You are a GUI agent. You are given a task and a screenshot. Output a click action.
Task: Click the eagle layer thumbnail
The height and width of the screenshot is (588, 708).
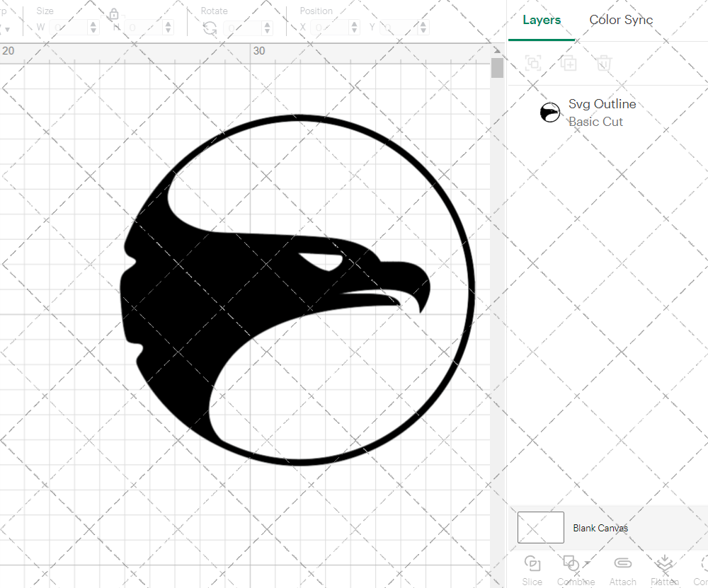click(x=550, y=113)
